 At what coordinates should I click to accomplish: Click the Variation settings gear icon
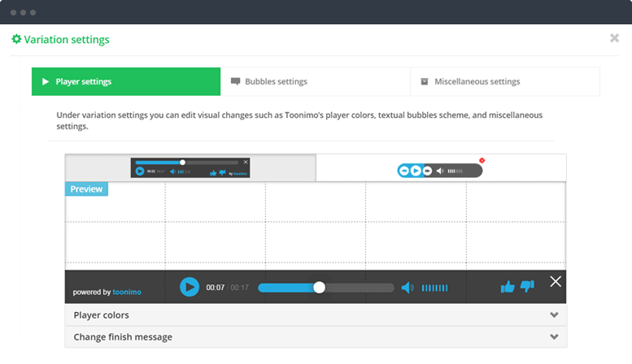point(16,39)
